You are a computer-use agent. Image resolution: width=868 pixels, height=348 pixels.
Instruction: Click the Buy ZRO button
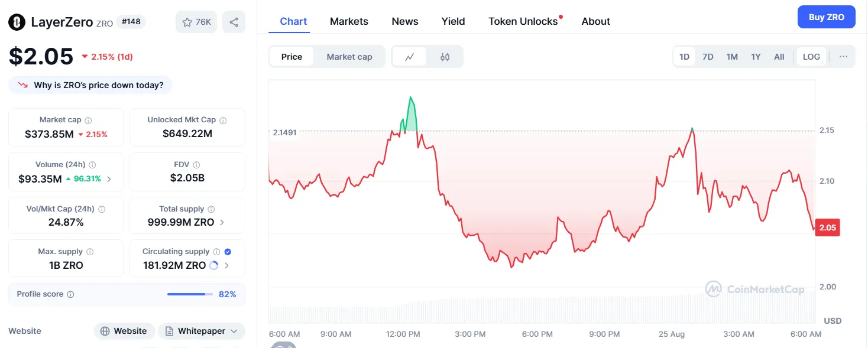click(x=826, y=17)
